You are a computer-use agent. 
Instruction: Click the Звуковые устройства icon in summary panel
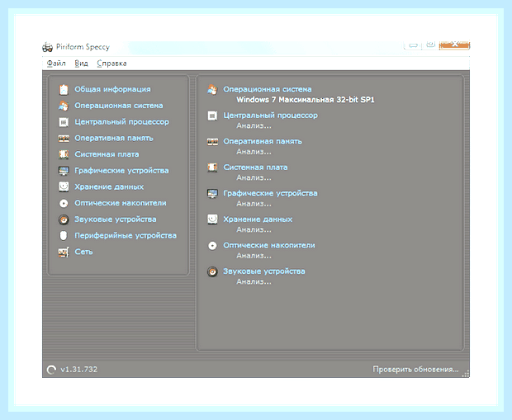click(212, 271)
